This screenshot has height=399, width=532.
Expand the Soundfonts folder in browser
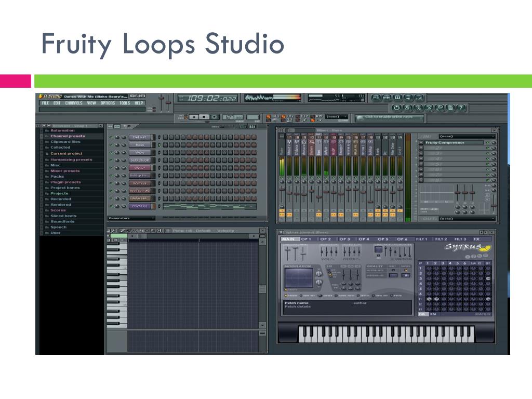pyautogui.click(x=62, y=221)
